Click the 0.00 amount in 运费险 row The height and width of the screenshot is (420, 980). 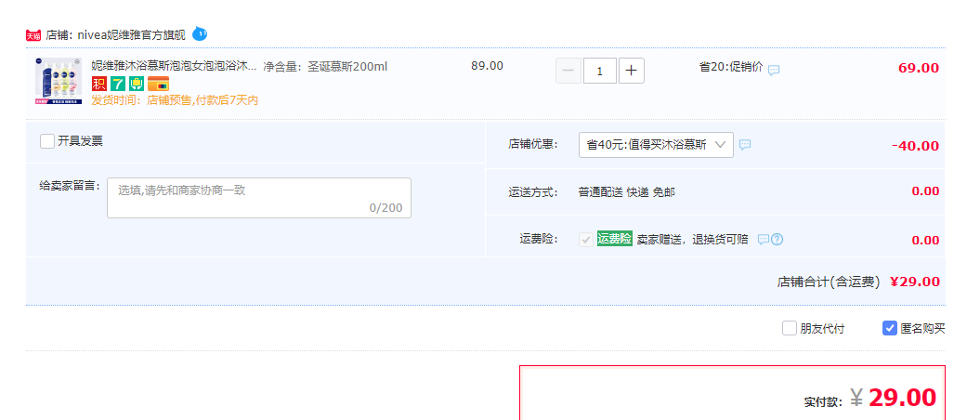point(925,240)
